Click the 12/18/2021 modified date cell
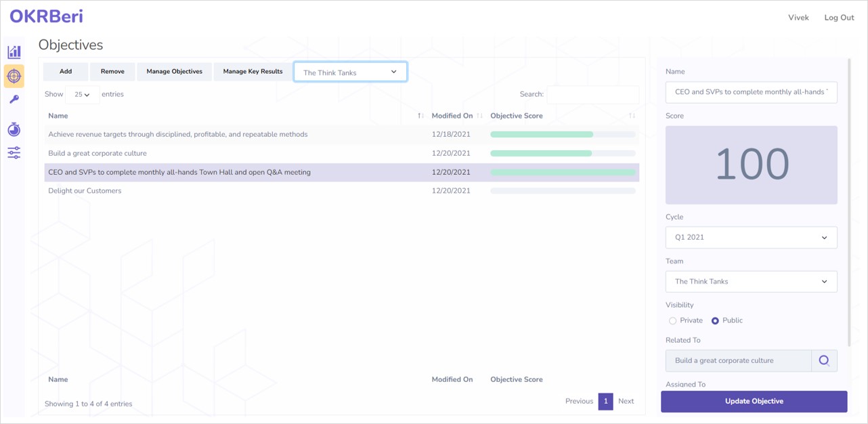This screenshot has height=424, width=868. (451, 135)
